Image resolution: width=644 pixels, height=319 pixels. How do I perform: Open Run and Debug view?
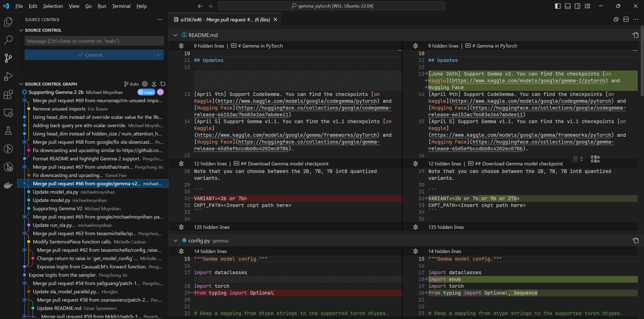coord(8,76)
